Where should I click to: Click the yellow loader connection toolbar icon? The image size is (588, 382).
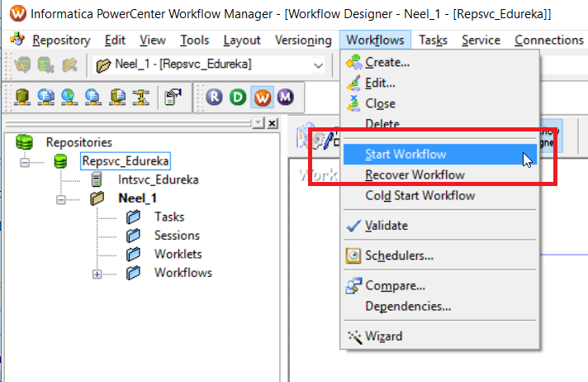[x=140, y=97]
